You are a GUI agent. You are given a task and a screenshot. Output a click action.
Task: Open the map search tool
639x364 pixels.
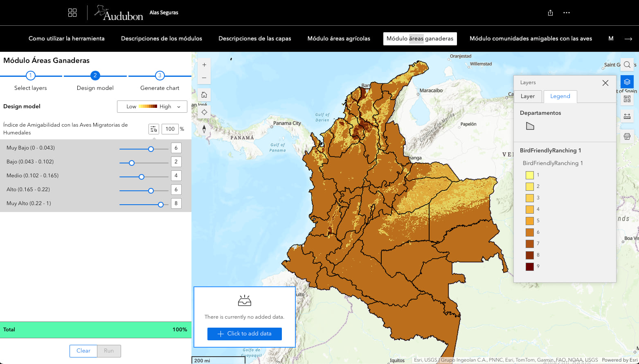pos(627,65)
